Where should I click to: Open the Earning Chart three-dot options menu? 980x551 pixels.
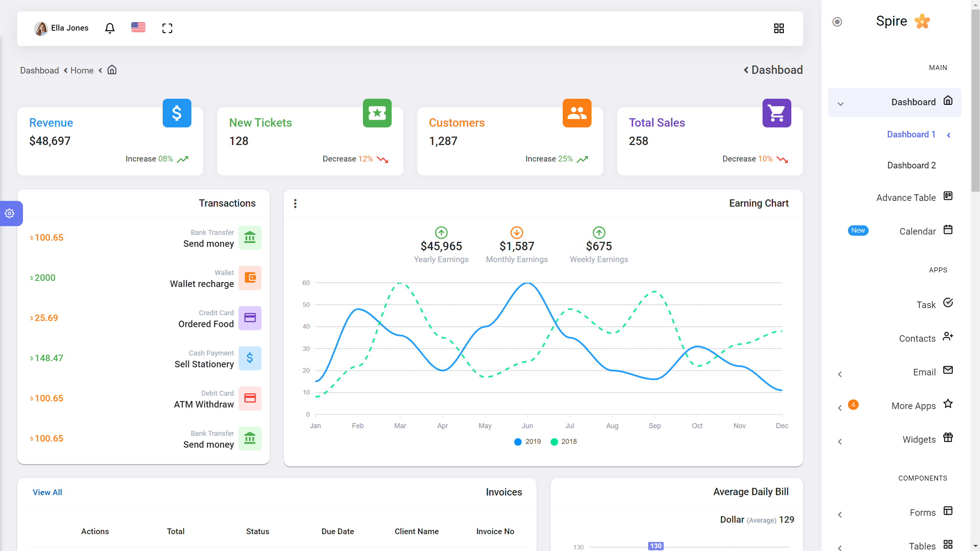295,204
